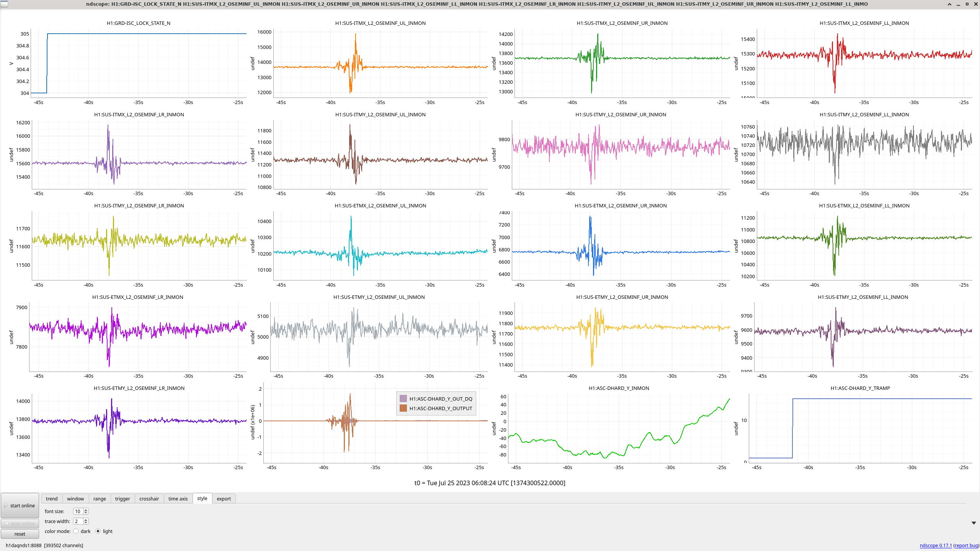Click the ASC-DHARD_Y_OUT_DQ legend color box

[403, 399]
